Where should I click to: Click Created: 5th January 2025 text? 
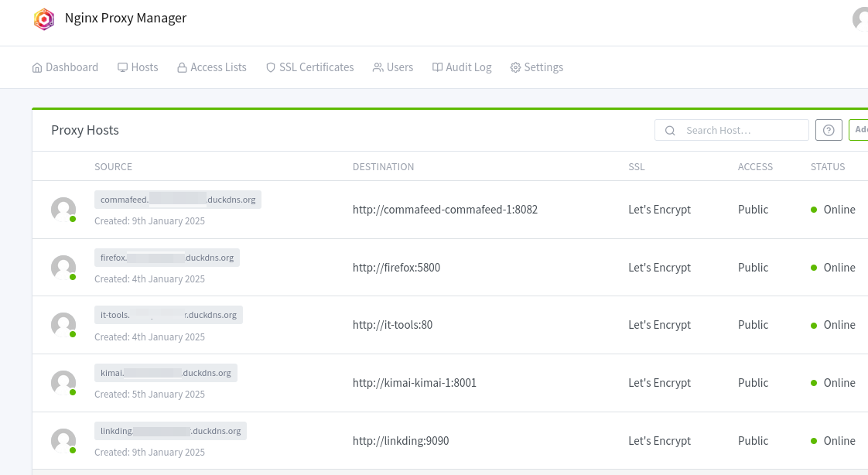149,395
